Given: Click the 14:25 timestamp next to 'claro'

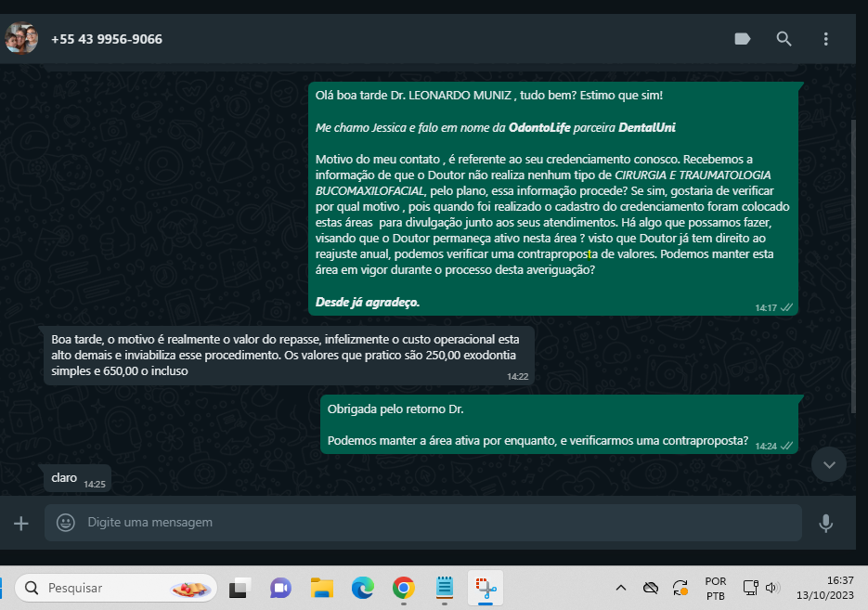Looking at the screenshot, I should click(x=95, y=485).
